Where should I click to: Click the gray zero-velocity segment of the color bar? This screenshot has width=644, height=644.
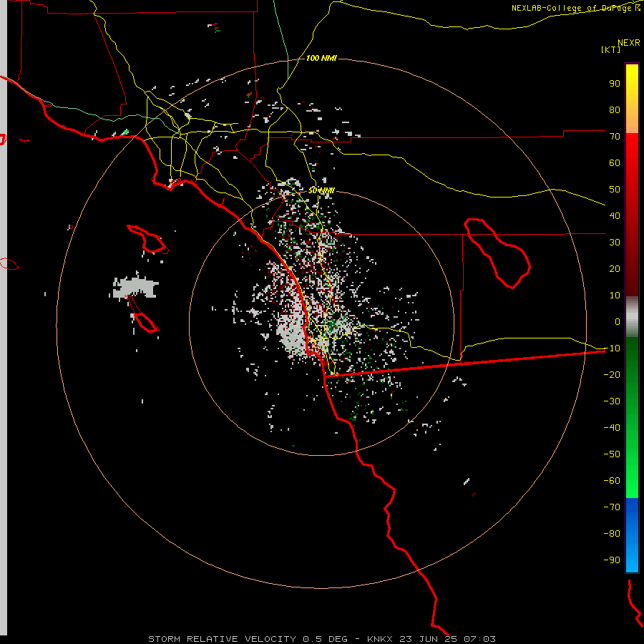tap(632, 317)
